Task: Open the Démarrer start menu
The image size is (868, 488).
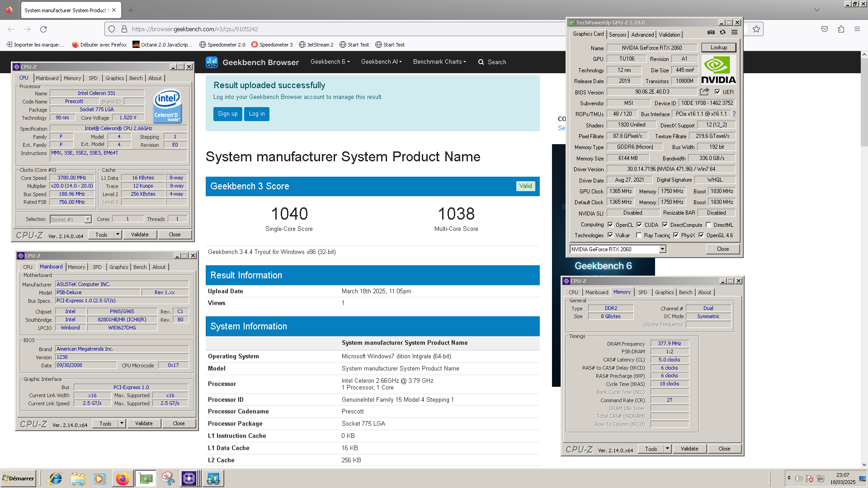Action: click(x=19, y=479)
